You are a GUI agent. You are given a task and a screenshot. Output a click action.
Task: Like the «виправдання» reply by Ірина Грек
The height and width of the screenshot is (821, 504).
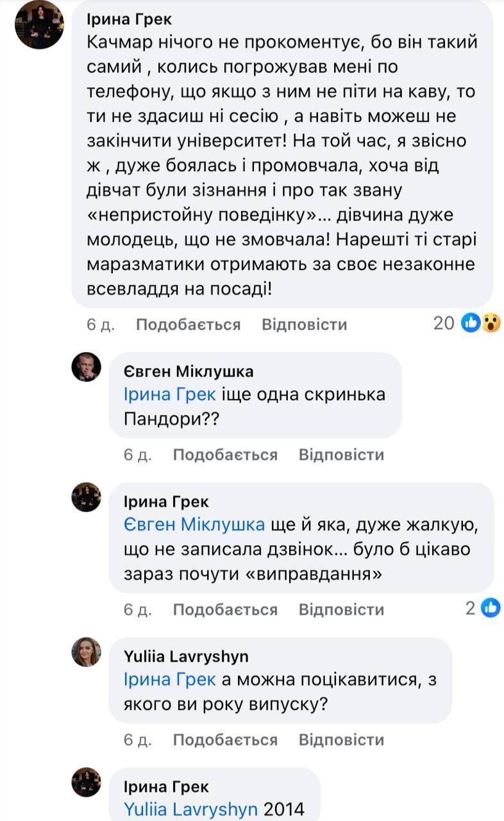point(225,609)
